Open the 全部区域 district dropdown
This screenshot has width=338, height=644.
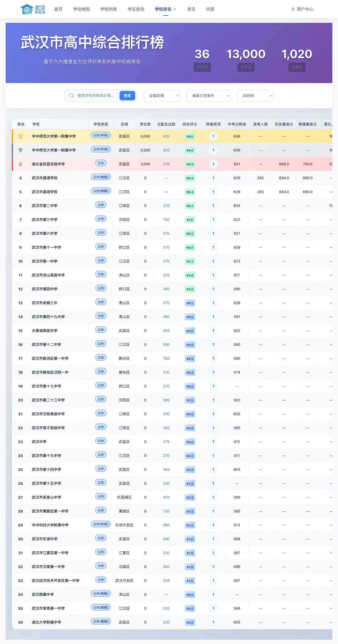162,96
